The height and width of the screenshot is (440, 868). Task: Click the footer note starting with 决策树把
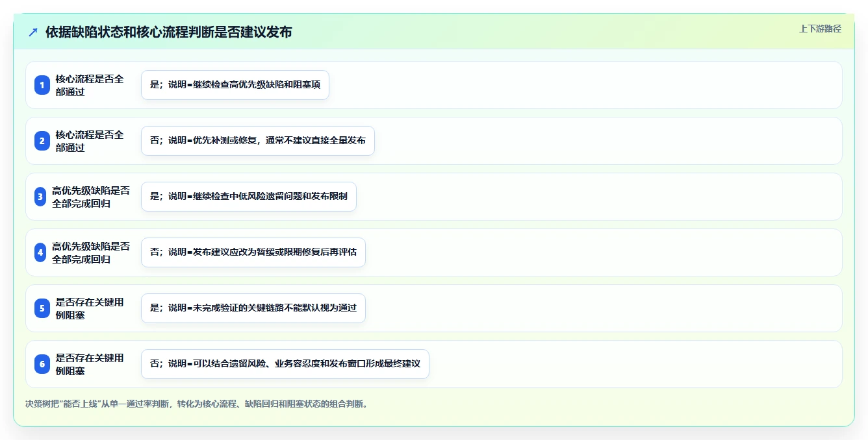197,404
